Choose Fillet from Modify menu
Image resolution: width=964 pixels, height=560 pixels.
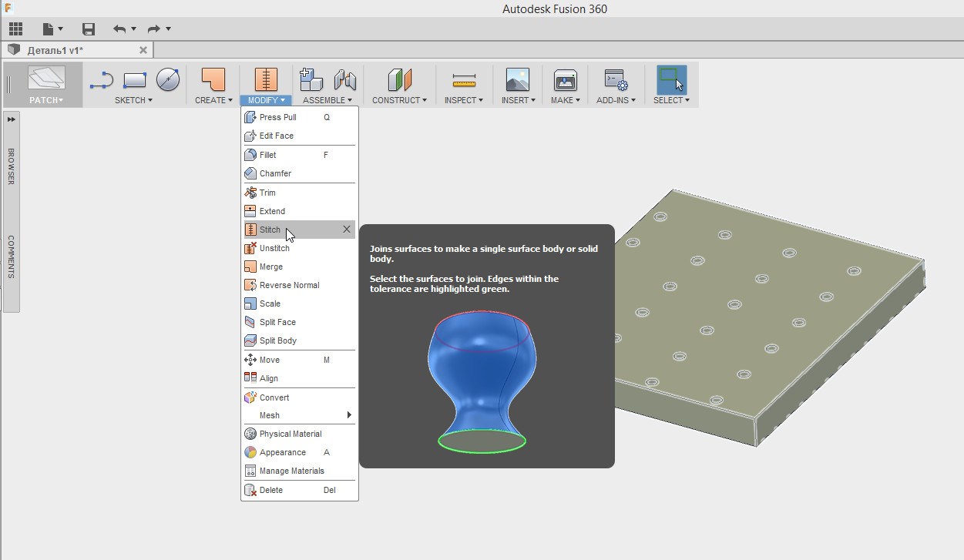(299, 155)
